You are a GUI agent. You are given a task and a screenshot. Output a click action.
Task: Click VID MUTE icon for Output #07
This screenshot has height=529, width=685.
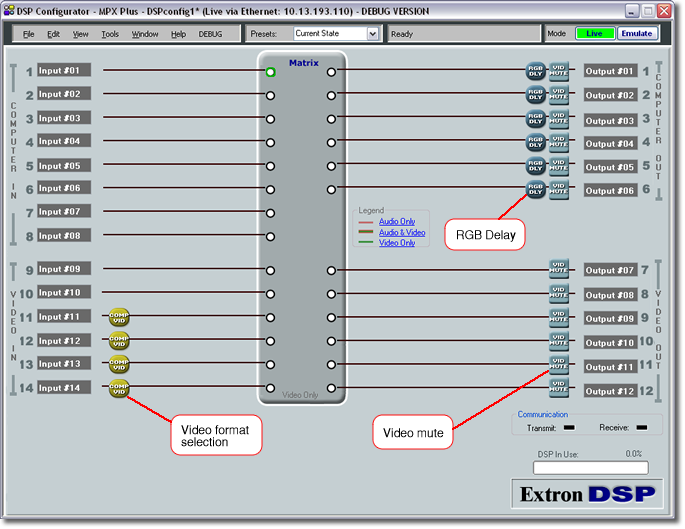(x=559, y=270)
